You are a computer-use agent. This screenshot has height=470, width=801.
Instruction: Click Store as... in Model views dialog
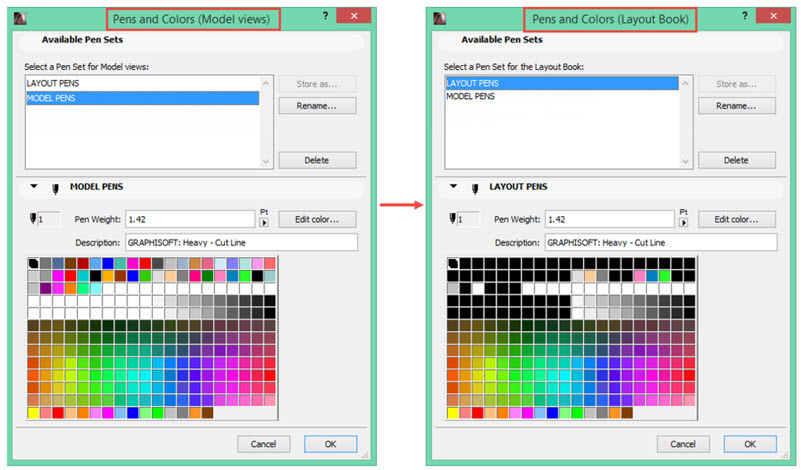point(317,84)
